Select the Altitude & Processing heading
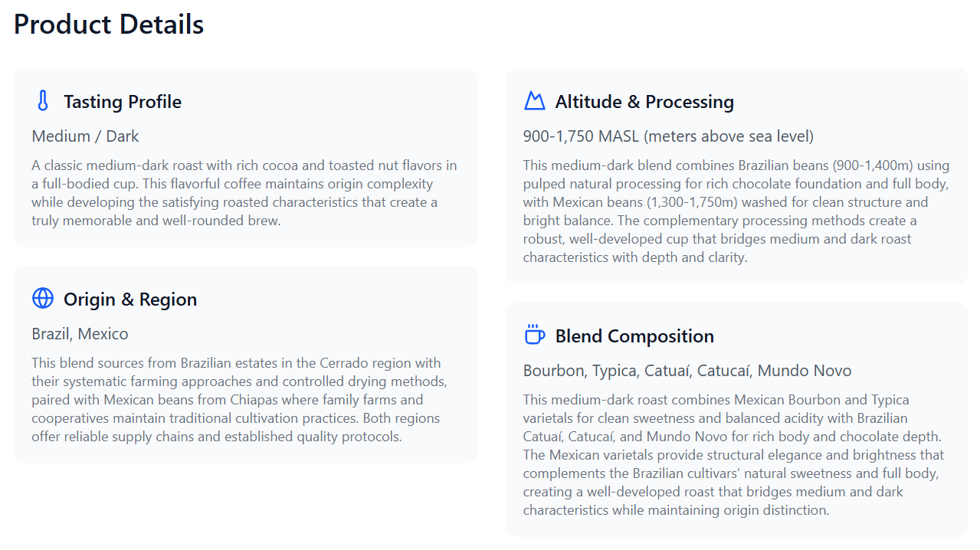980x550 pixels. (644, 102)
